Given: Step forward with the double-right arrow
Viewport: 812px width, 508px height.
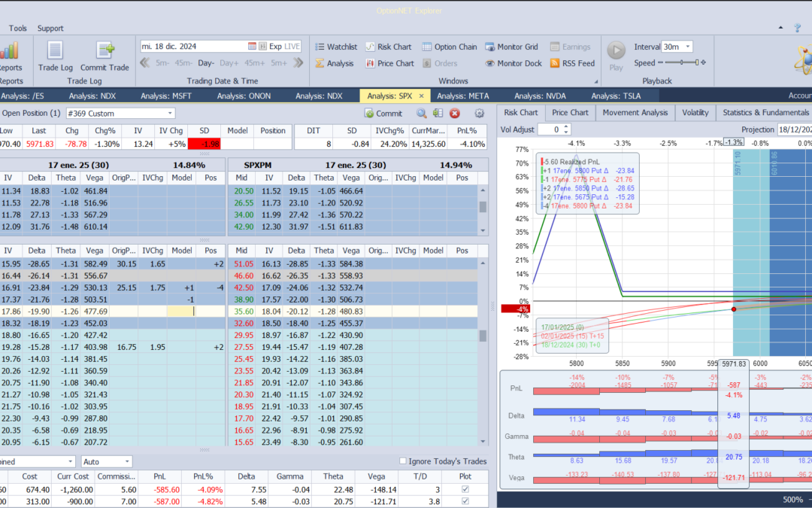Looking at the screenshot, I should [298, 62].
